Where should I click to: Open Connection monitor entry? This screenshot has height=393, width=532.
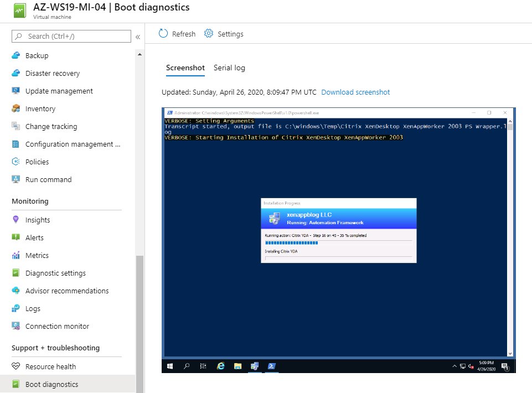[57, 326]
